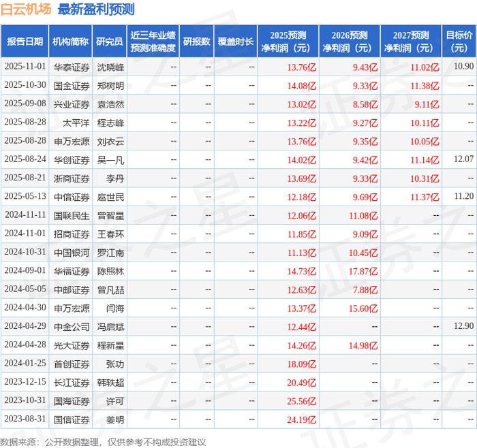Click the 18.09亿 profit value
This screenshot has width=477, height=448.
302,364
